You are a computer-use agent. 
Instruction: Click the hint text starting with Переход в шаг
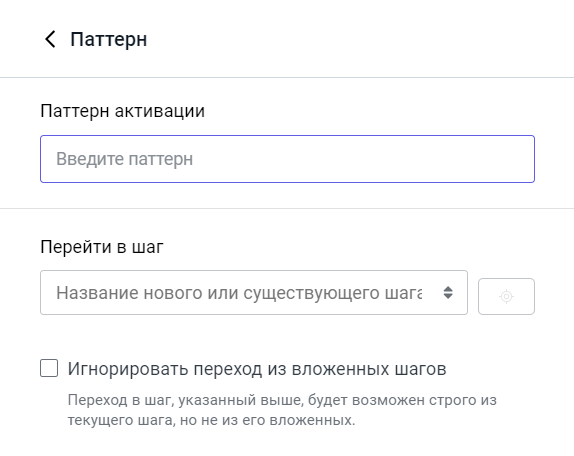(282, 410)
